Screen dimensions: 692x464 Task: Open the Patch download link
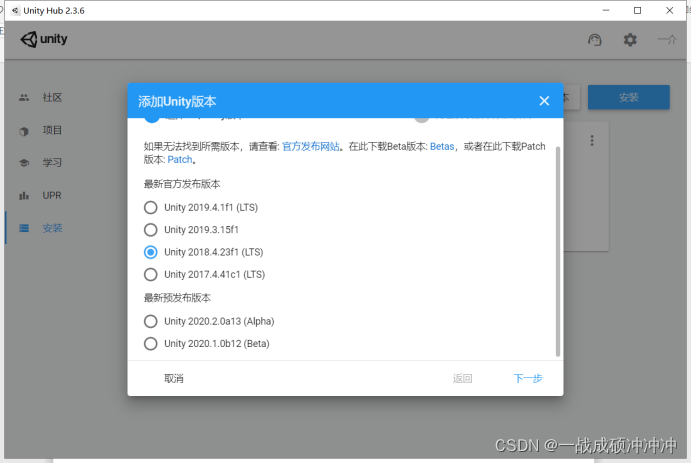coord(180,160)
